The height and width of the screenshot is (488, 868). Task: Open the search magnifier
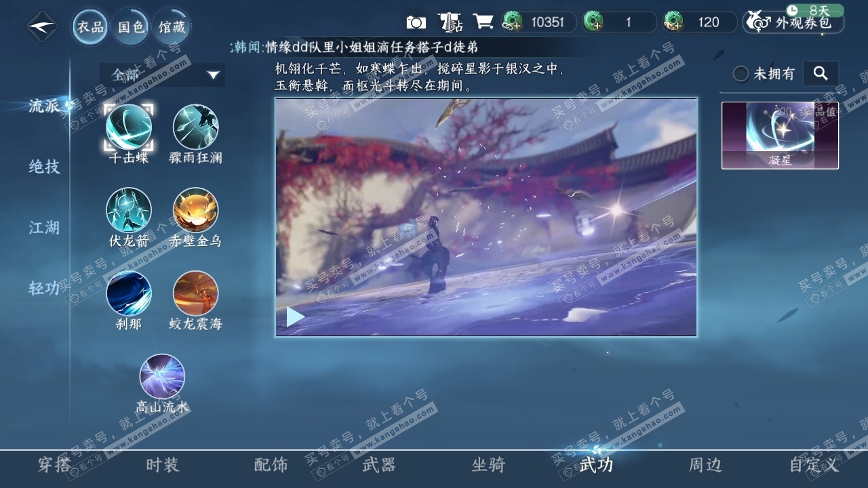tap(821, 73)
